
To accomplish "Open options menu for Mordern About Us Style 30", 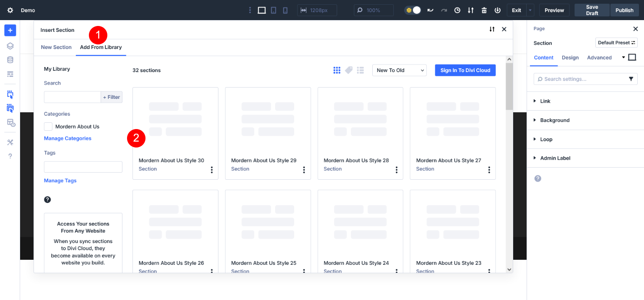I will point(212,170).
